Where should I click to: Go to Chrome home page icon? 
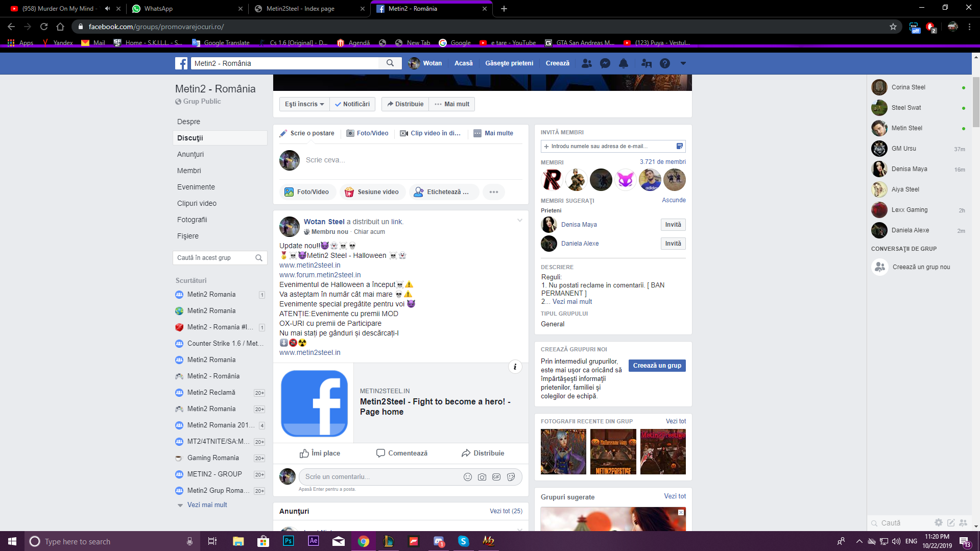coord(60,27)
